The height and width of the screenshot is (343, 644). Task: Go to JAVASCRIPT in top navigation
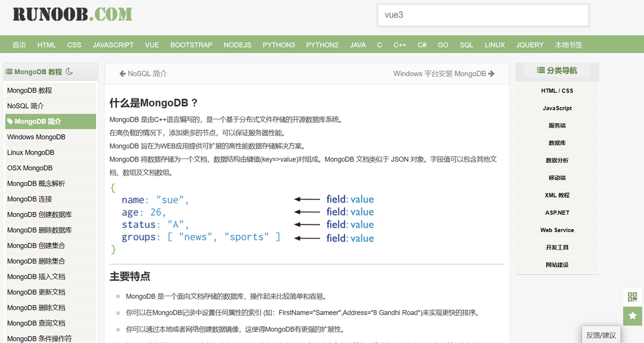[x=113, y=45]
